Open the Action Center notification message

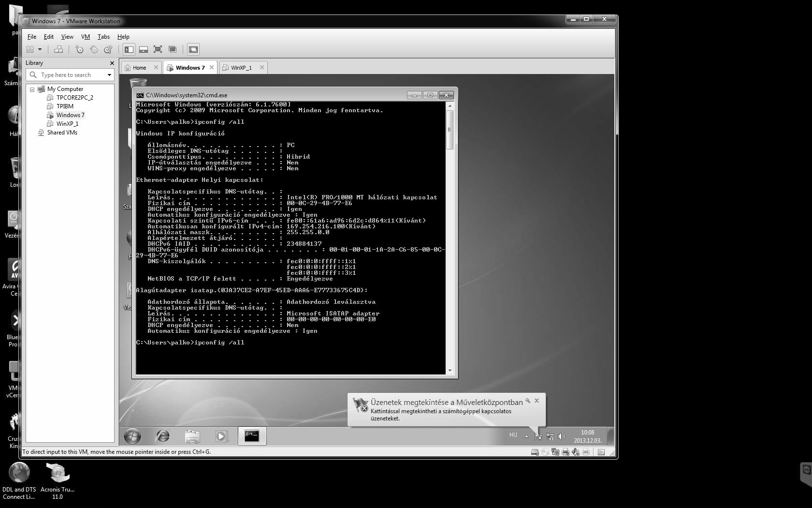point(447,410)
